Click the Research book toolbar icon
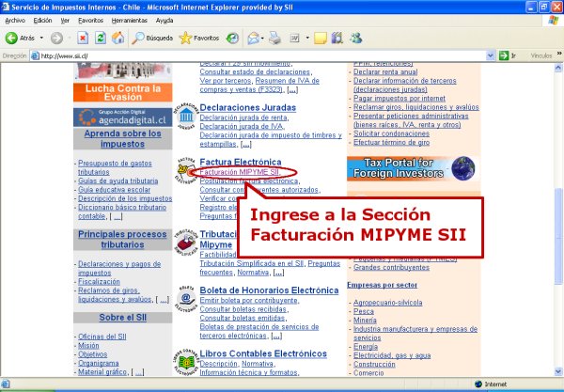564x392 pixels. [337, 38]
